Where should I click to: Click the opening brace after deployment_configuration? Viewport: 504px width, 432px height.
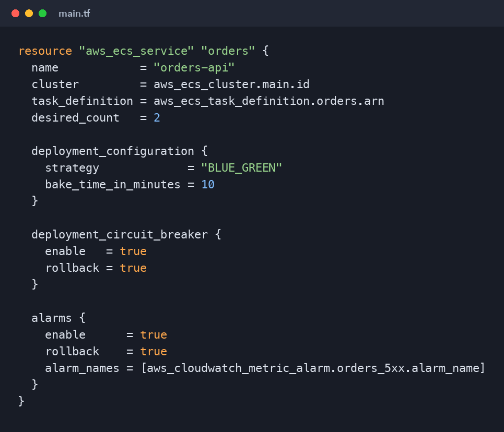pyautogui.click(x=204, y=151)
